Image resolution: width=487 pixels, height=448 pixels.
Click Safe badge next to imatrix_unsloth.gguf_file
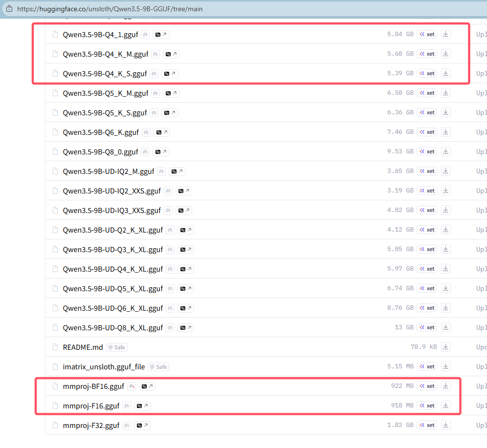click(x=158, y=367)
